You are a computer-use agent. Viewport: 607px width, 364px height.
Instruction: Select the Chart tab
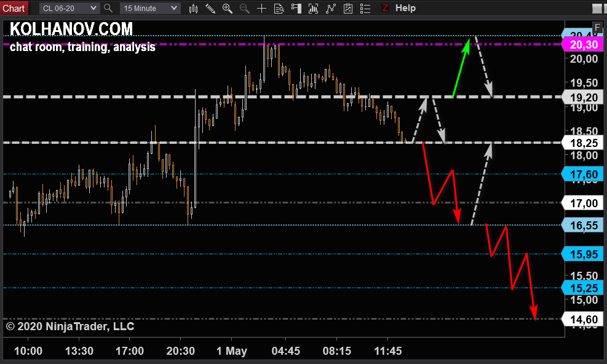(14, 8)
